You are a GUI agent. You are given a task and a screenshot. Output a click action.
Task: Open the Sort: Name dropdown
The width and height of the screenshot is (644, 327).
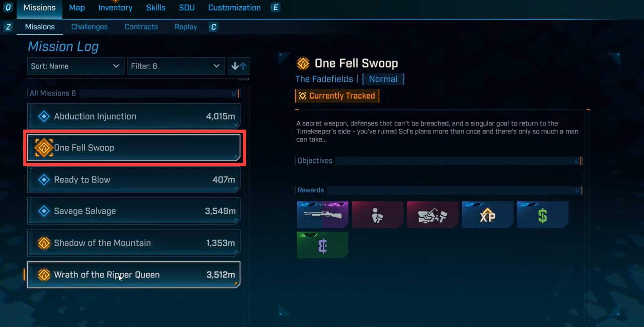click(75, 66)
